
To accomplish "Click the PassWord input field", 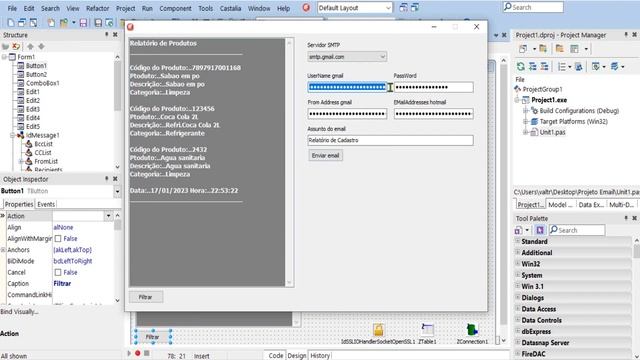I will pos(433,87).
